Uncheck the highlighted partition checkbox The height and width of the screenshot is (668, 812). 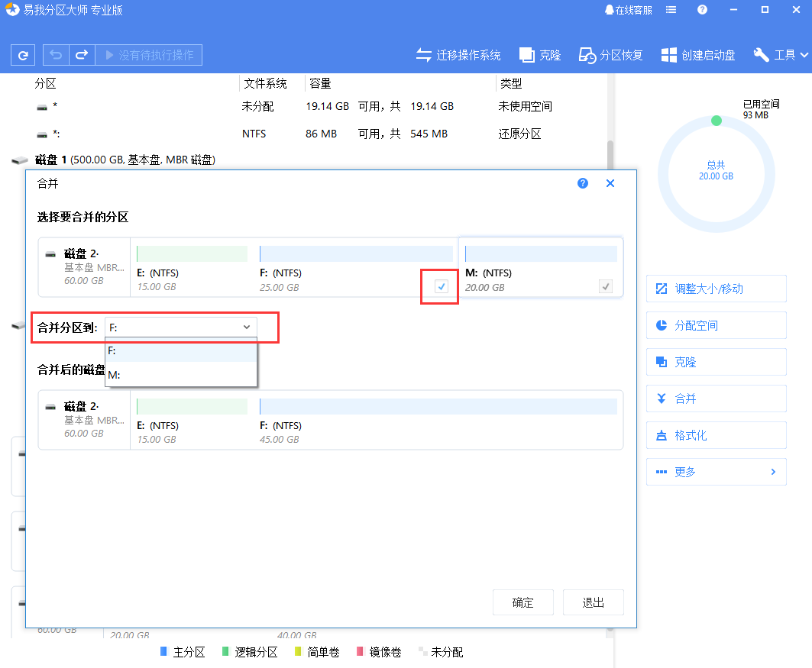(440, 286)
